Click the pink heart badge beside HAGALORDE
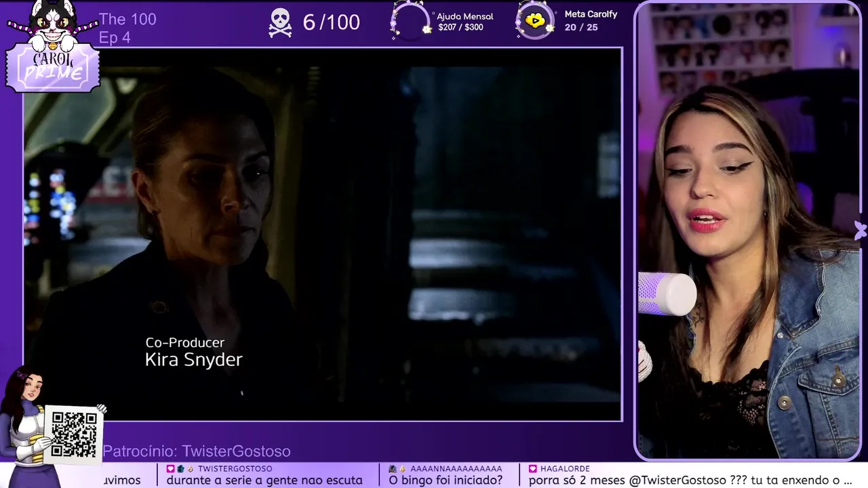Screen dimensions: 868x488 [533, 468]
